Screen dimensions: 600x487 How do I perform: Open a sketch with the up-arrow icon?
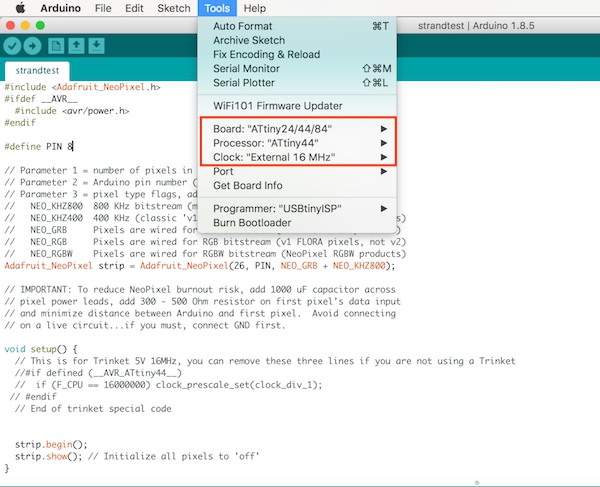point(77,46)
